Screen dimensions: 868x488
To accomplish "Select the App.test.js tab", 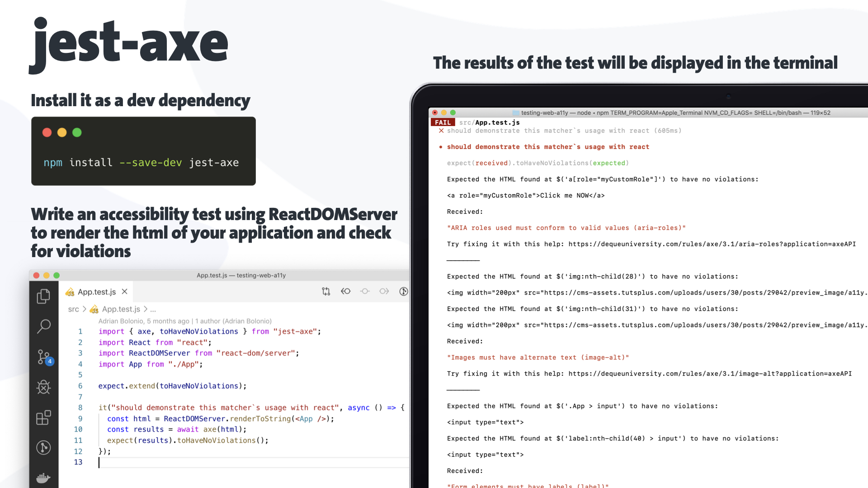I will click(x=96, y=292).
